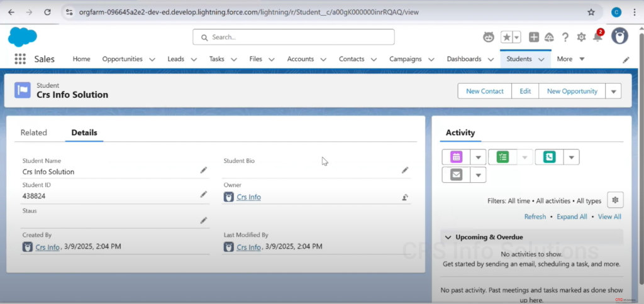Click the New Event calendar icon
Image resolution: width=644 pixels, height=304 pixels.
457,157
